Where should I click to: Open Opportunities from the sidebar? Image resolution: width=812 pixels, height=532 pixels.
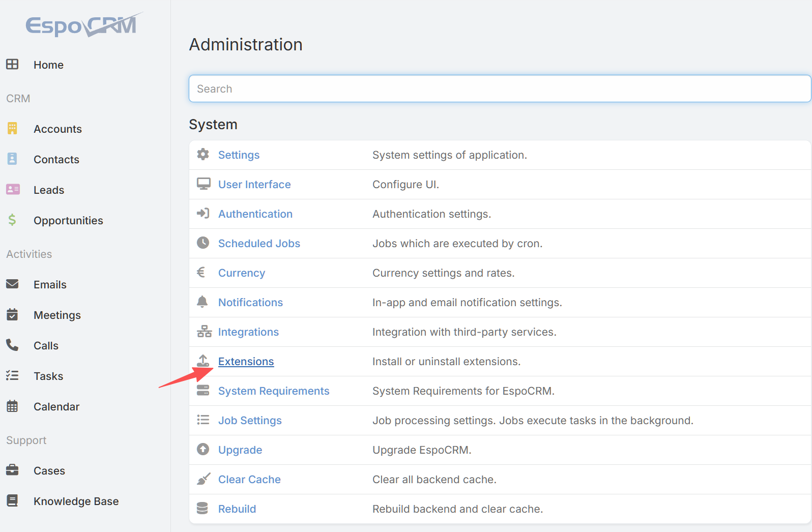point(68,220)
